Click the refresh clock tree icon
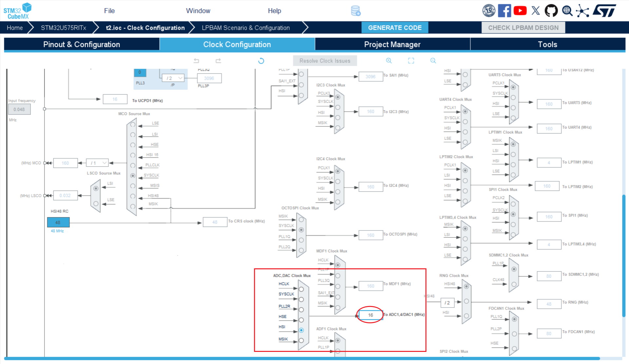Viewport: 629px width, 364px height. [x=261, y=61]
